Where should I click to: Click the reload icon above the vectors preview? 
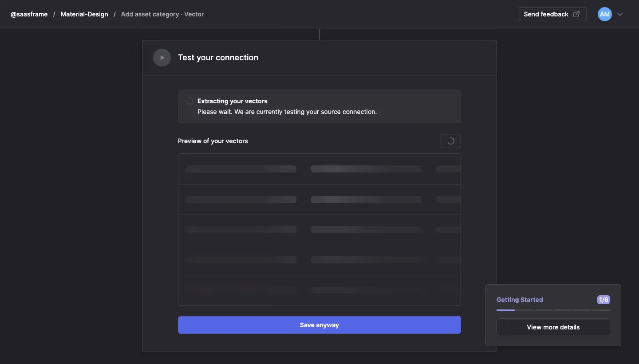click(x=450, y=141)
